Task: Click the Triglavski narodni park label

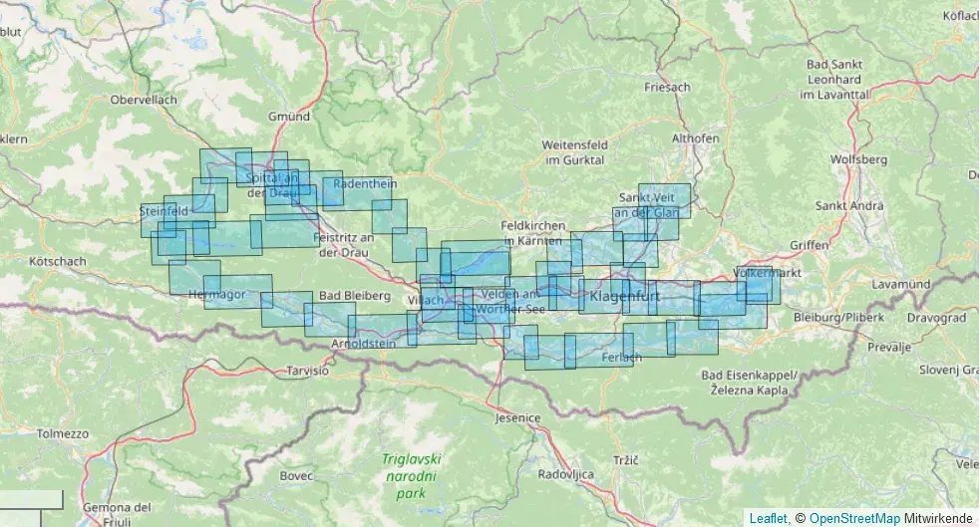Action: (412, 476)
